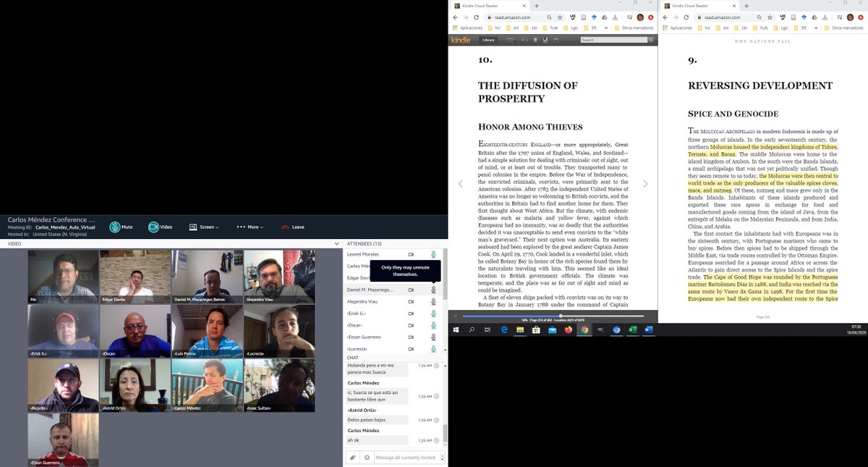Attach a file in chat
The height and width of the screenshot is (467, 868).
352,458
